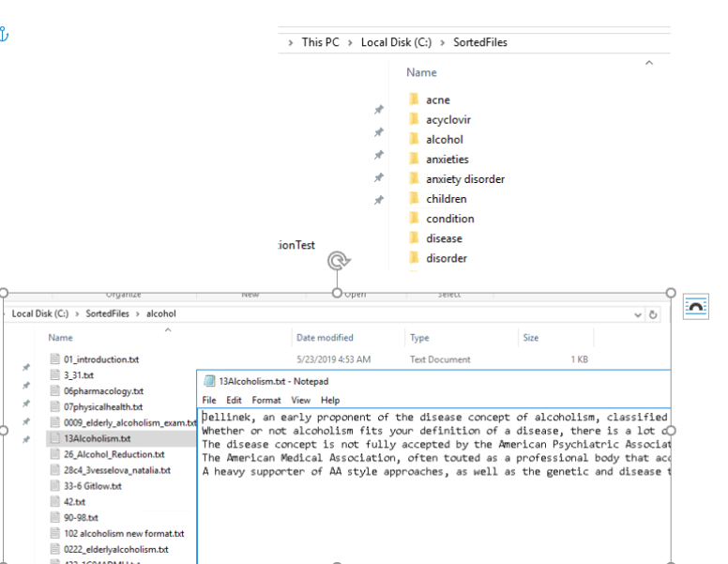The image size is (728, 564).
Task: Open the acne folder icon
Action: [414, 99]
